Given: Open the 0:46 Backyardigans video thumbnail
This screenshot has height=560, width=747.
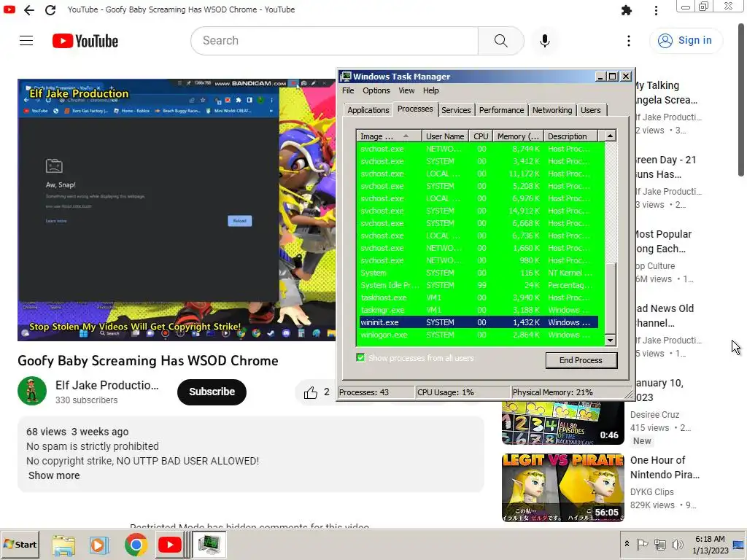Looking at the screenshot, I should (562, 424).
